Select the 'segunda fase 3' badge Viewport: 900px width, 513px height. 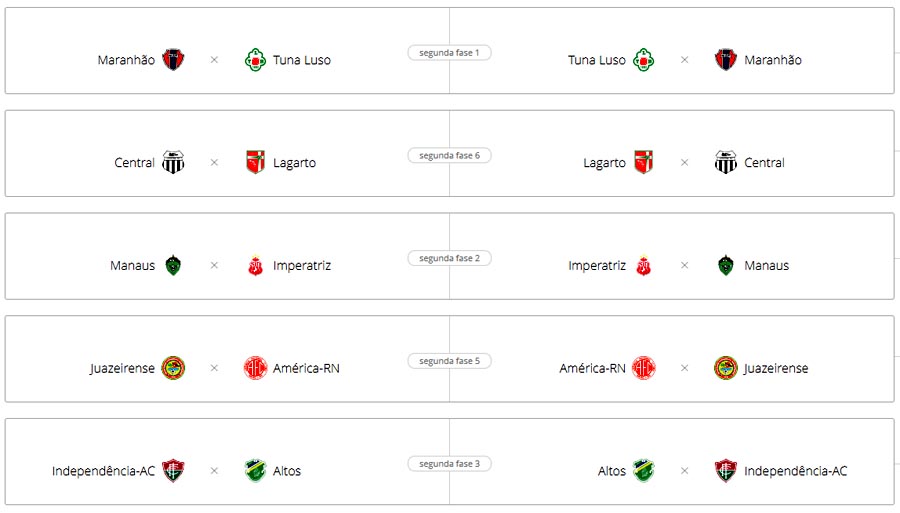point(449,464)
